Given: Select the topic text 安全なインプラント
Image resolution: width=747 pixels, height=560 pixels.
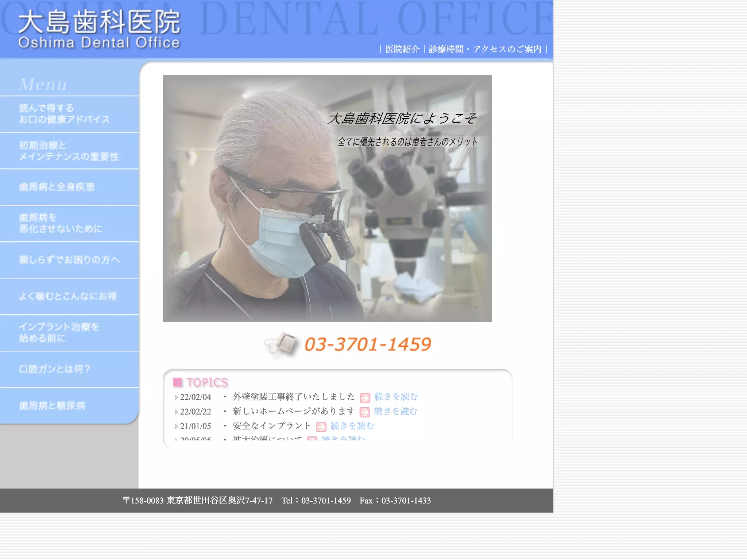Looking at the screenshot, I should (x=272, y=426).
